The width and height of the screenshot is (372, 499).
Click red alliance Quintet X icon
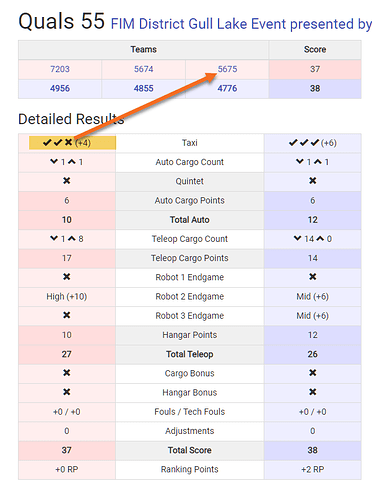pyautogui.click(x=67, y=181)
